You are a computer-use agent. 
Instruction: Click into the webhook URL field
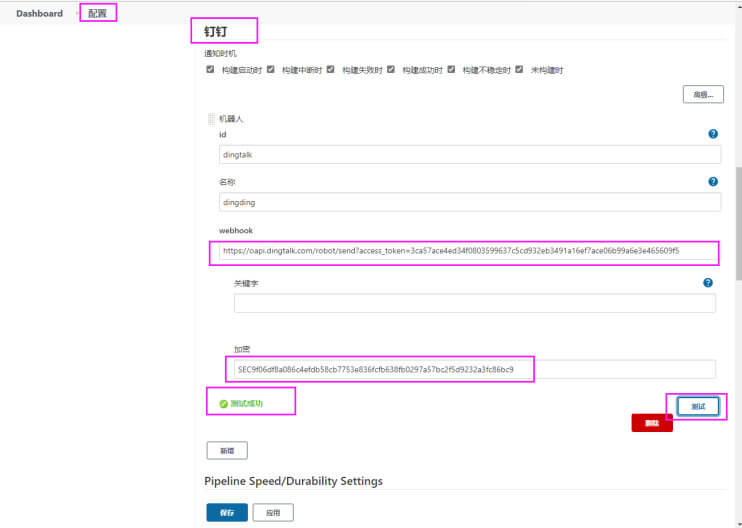[x=468, y=251]
